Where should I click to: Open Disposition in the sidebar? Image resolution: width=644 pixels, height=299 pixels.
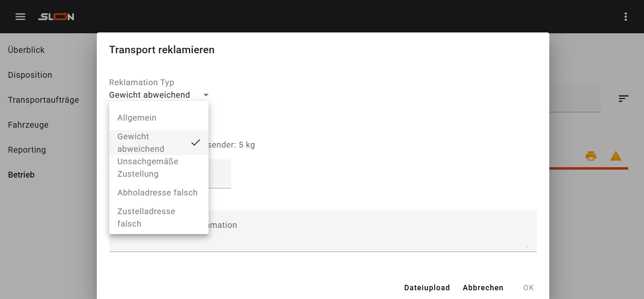click(x=30, y=75)
